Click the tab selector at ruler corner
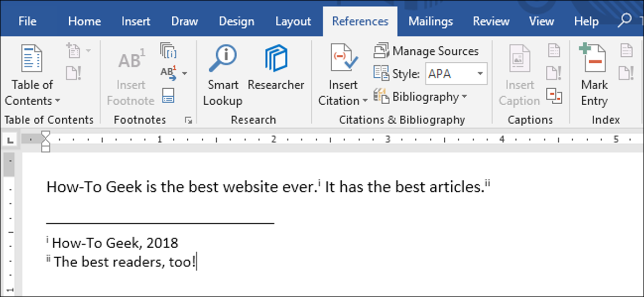 [x=11, y=140]
